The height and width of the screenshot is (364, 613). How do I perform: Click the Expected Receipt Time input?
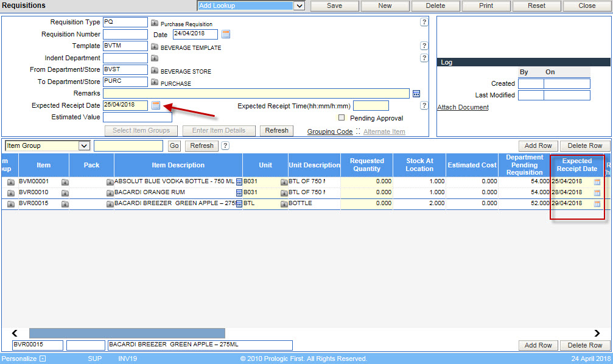pyautogui.click(x=371, y=106)
